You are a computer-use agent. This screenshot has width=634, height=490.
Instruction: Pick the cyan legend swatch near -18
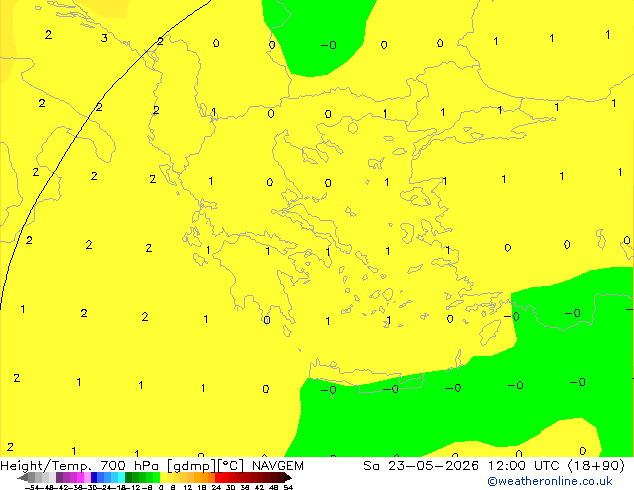pyautogui.click(x=122, y=477)
